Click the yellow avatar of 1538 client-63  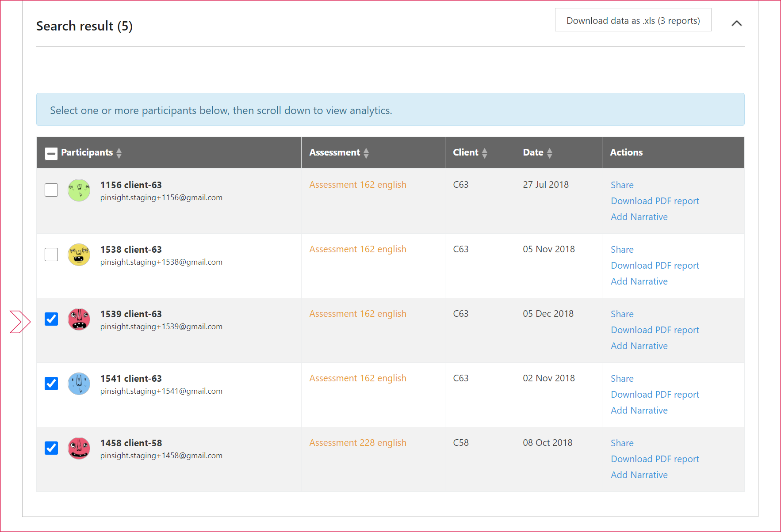coord(79,255)
